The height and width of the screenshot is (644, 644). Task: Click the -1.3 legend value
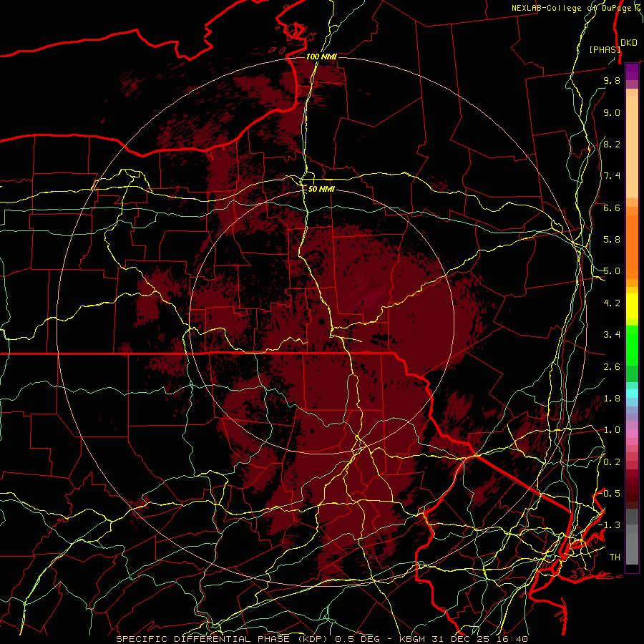click(609, 525)
